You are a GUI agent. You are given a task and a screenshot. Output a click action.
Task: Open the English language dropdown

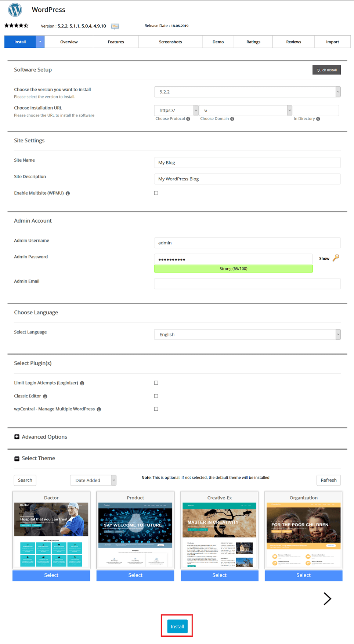pyautogui.click(x=247, y=334)
